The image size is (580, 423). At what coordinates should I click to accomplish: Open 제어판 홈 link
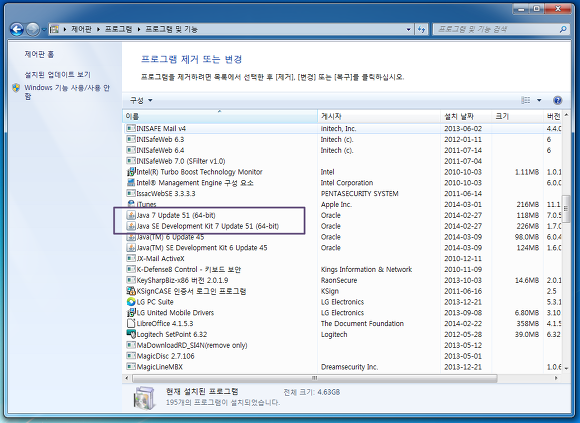pos(39,54)
